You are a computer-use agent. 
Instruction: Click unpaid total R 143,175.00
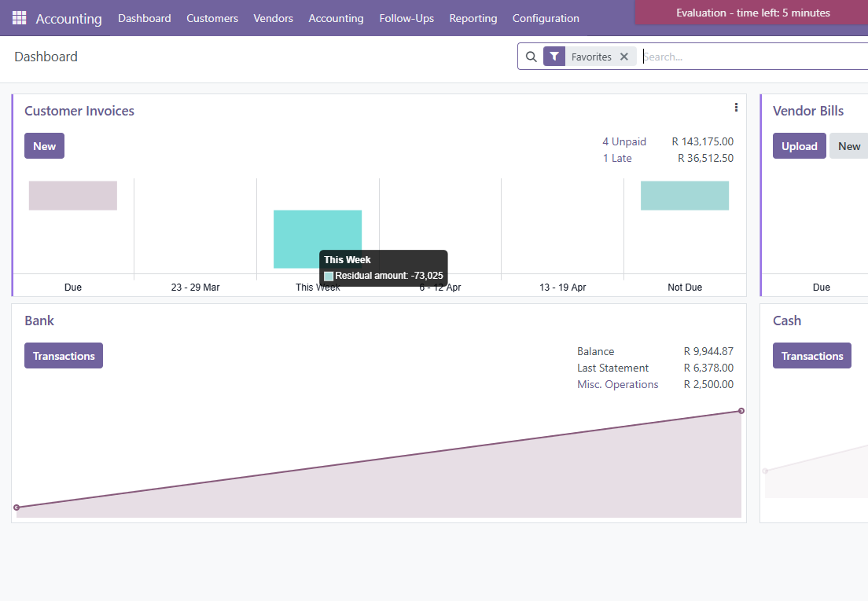click(x=702, y=141)
